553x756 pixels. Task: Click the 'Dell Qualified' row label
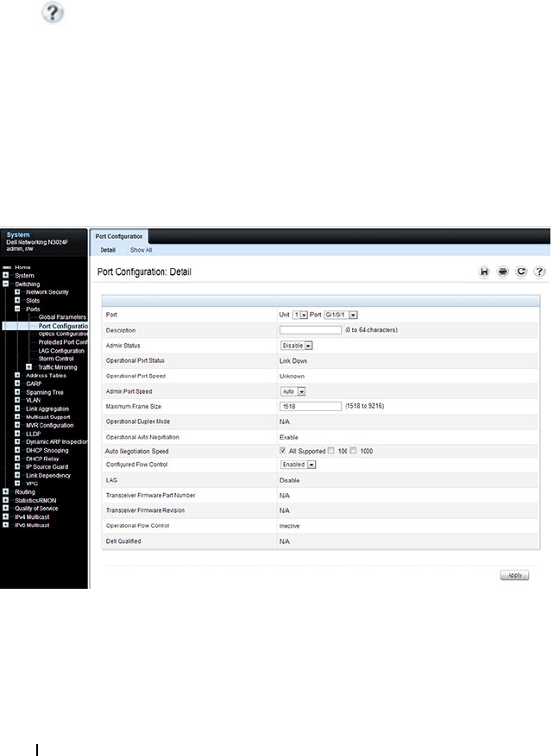pyautogui.click(x=123, y=541)
